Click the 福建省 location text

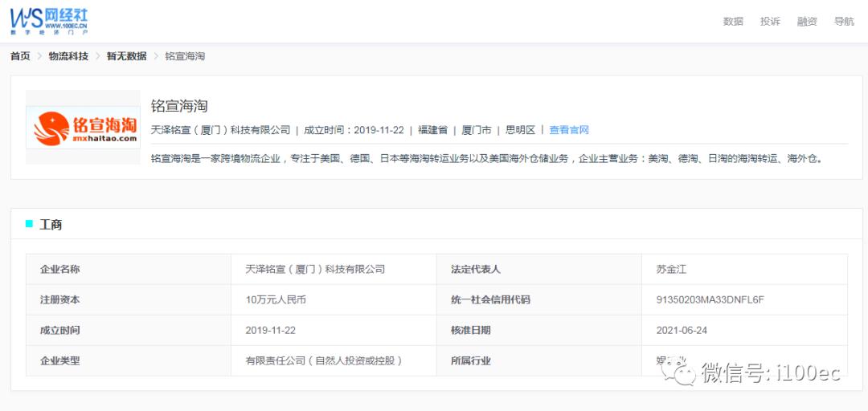pos(433,130)
